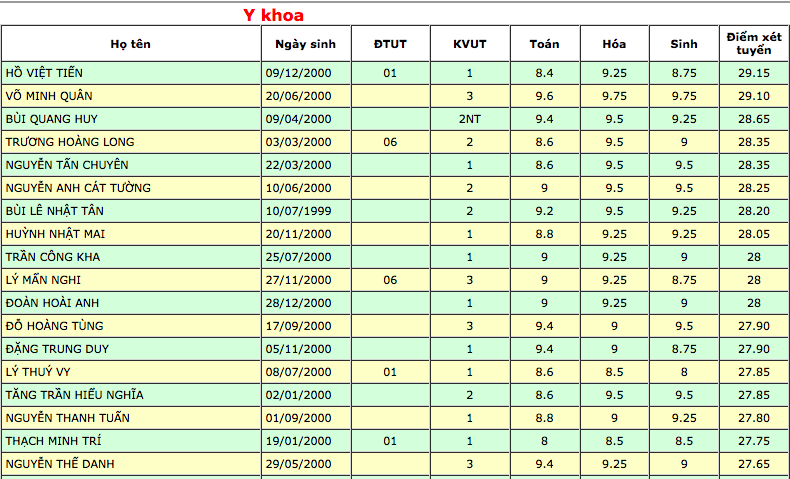Click the 'Ngày sinh' column header
The height and width of the screenshot is (479, 790).
click(306, 44)
